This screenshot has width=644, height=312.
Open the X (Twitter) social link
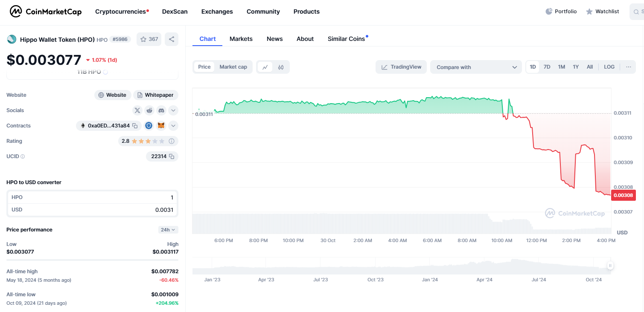[137, 110]
